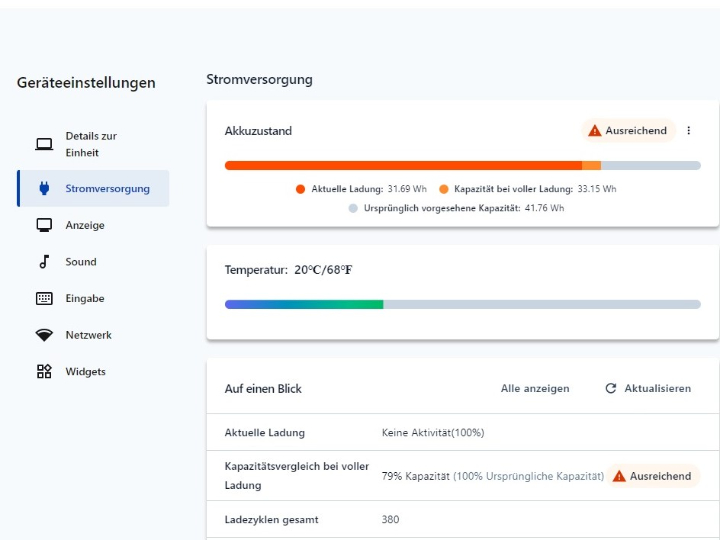The width and height of the screenshot is (720, 540).
Task: Click the battery charge progress bar
Action: coord(462,165)
